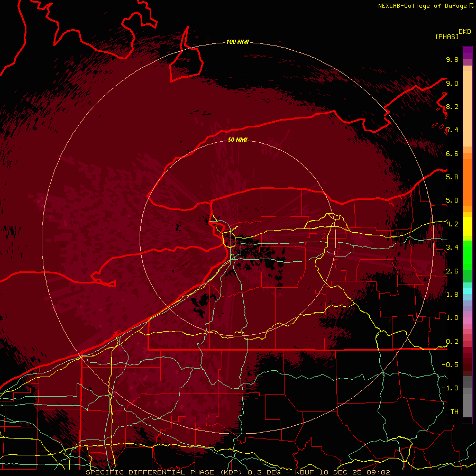
Task: Click the 4.2 color scale value
Action: click(452, 224)
